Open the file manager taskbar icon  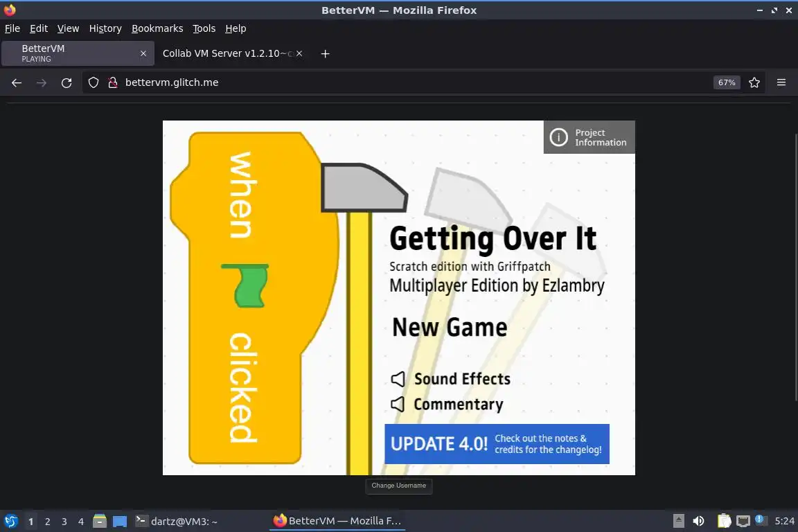(100, 521)
